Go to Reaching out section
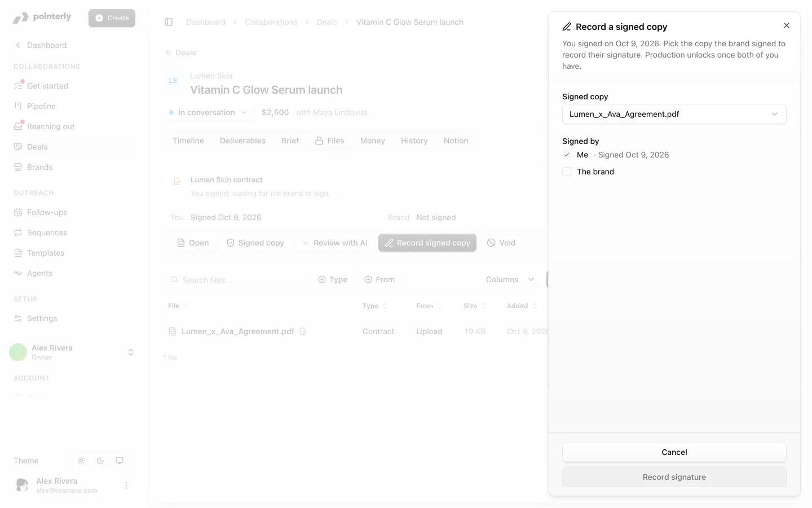812x508 pixels. [x=73, y=126]
